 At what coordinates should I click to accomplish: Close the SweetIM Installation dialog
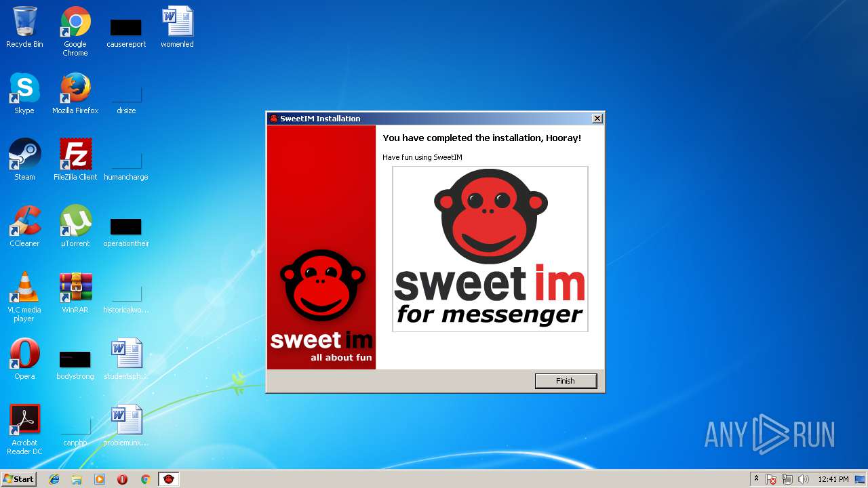[x=597, y=119]
